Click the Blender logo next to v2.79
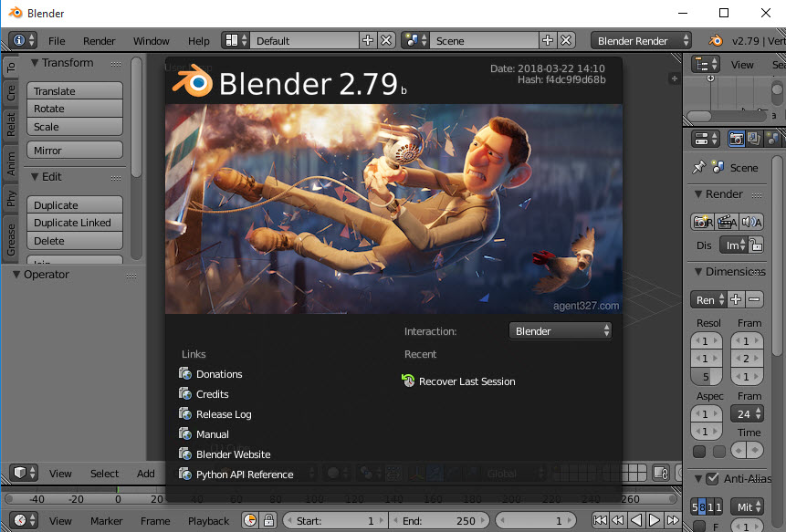The height and width of the screenshot is (532, 786). point(716,40)
